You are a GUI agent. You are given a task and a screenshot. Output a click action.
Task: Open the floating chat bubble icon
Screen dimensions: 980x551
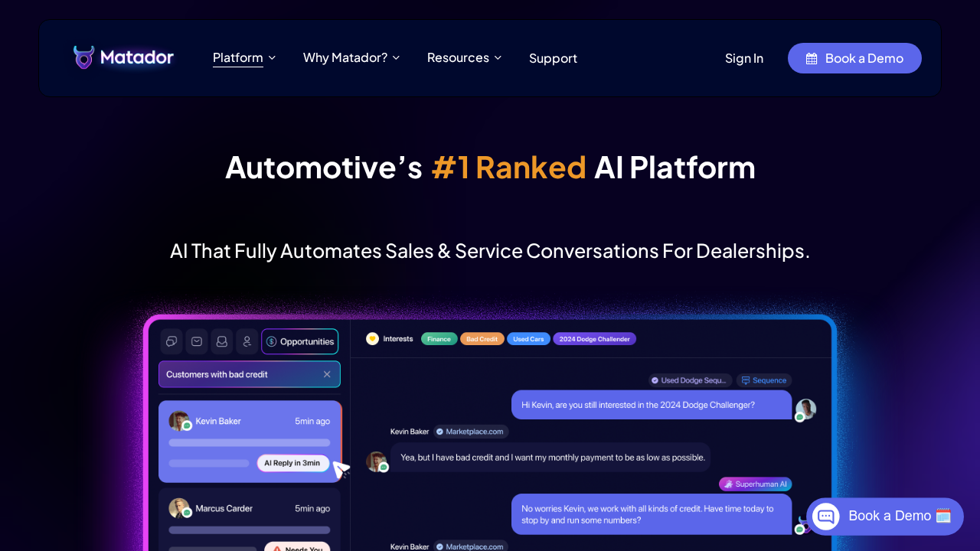click(x=826, y=517)
